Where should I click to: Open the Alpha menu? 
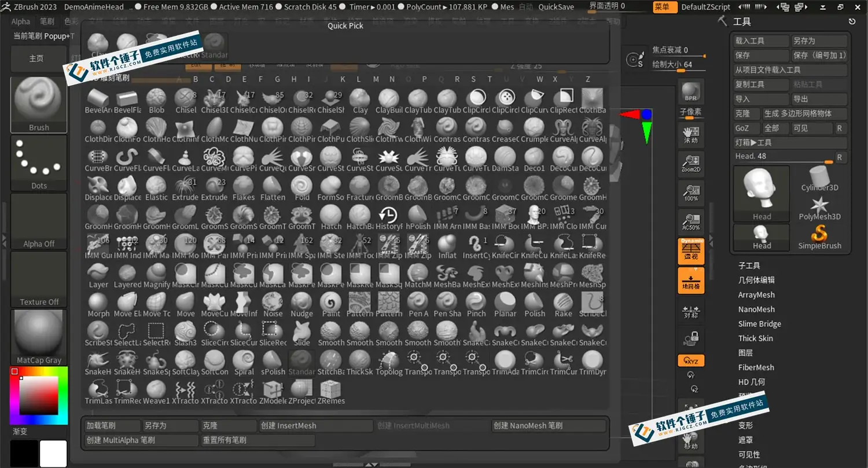(21, 21)
